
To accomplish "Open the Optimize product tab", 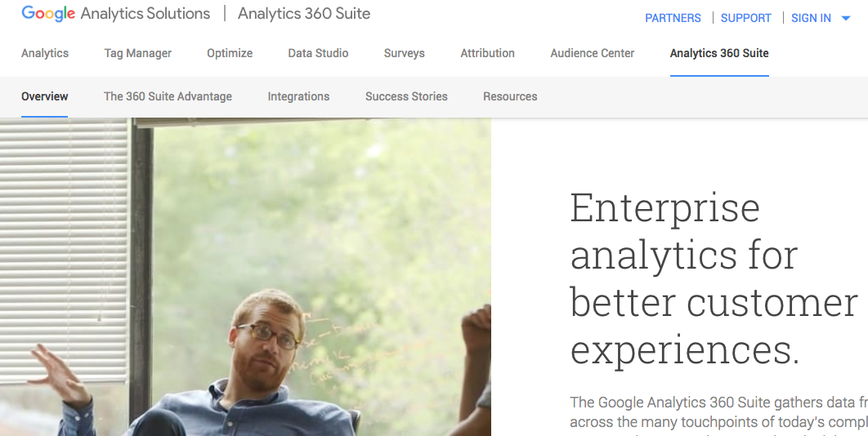I will 230,53.
